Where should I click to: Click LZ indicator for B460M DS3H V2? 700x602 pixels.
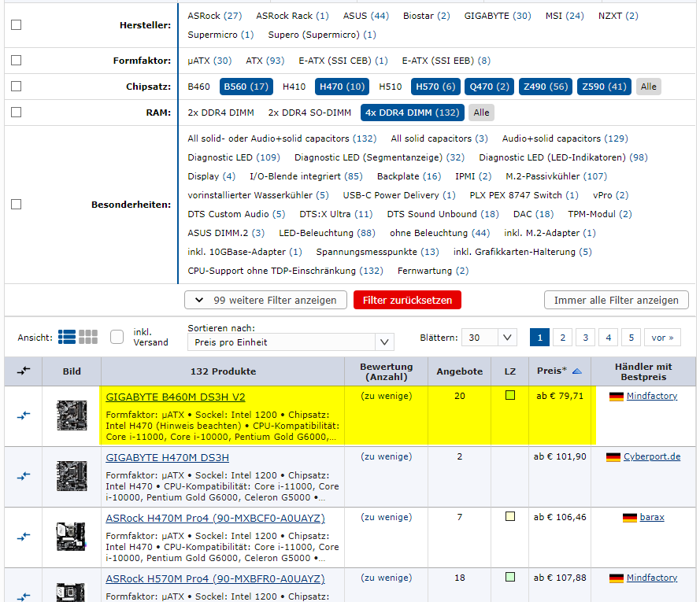click(509, 395)
